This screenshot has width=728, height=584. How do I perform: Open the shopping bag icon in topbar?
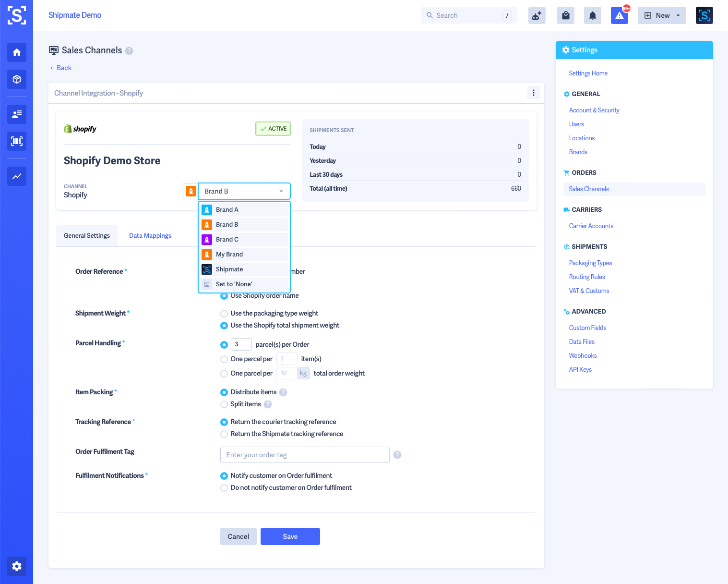(x=565, y=15)
